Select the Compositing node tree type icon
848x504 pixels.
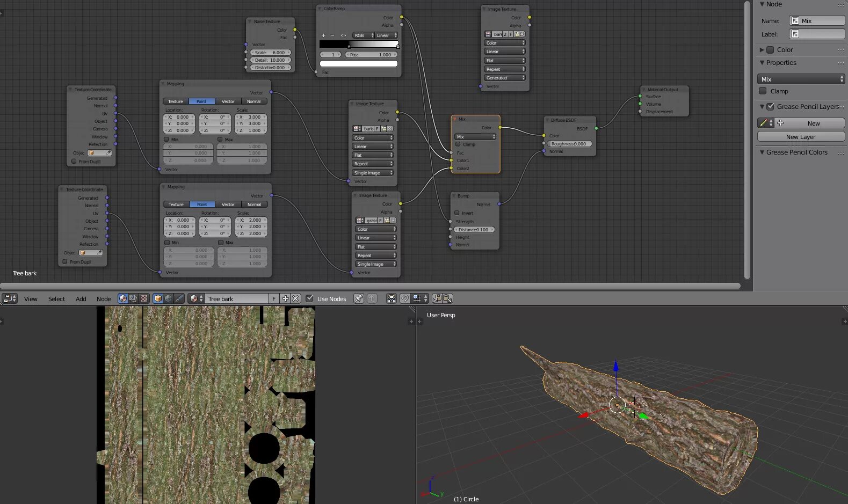click(133, 298)
